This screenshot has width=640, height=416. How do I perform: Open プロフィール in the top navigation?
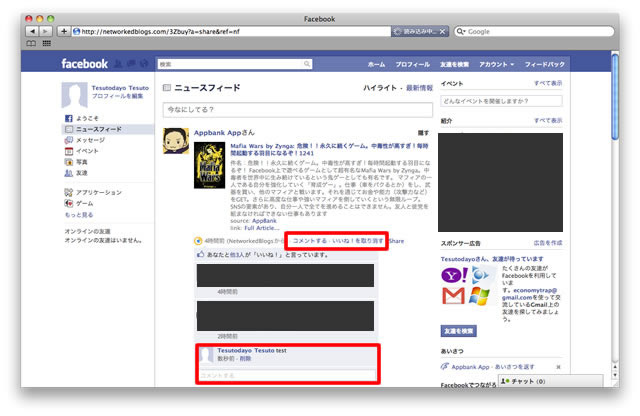(412, 64)
